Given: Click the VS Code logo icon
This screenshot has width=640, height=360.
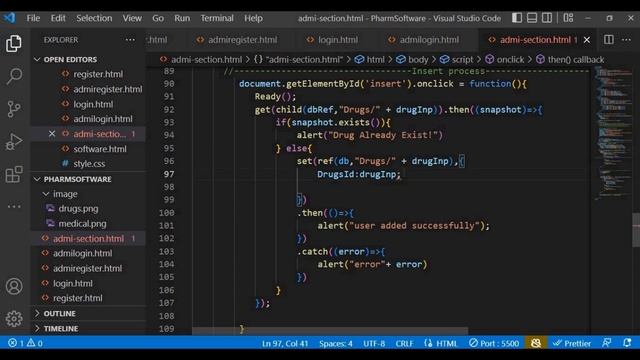Looking at the screenshot, I should click(x=9, y=18).
